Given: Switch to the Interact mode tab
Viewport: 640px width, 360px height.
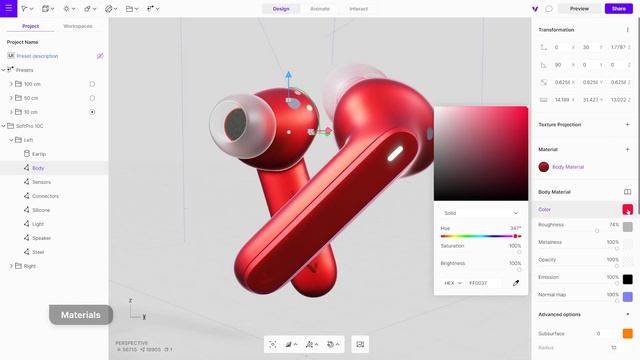Looking at the screenshot, I should (x=358, y=9).
